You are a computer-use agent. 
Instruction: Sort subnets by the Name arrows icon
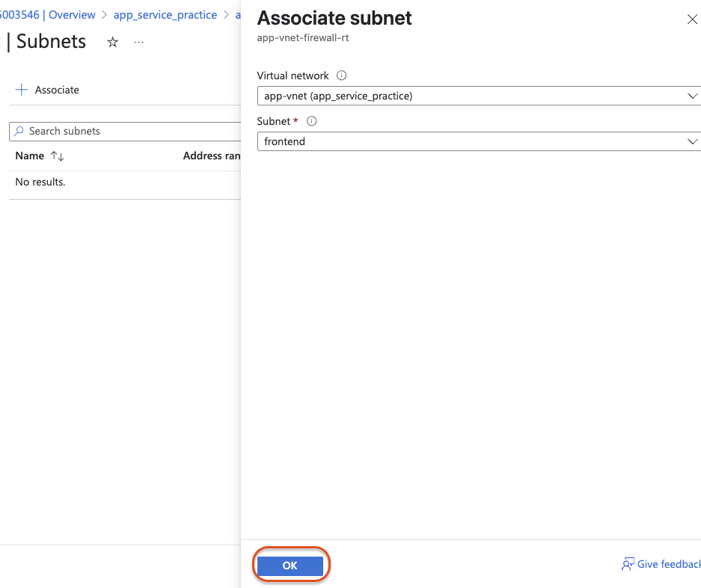pyautogui.click(x=57, y=156)
